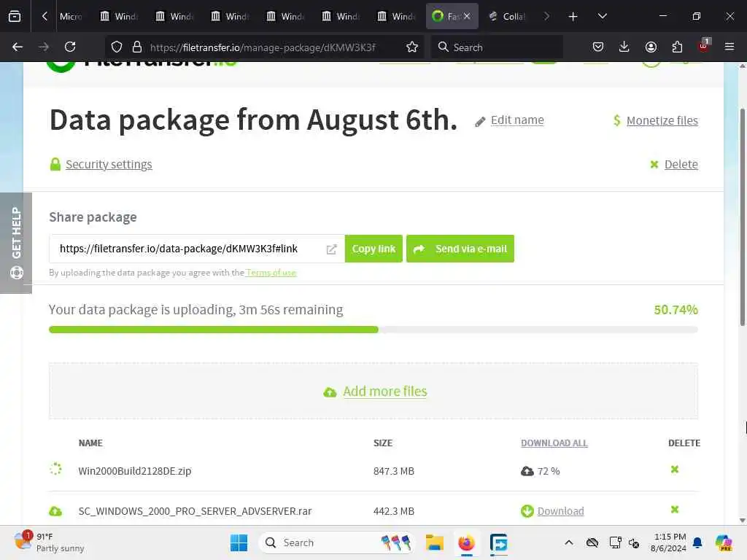Open File Explorer from taskbar
Viewport: 747px width, 560px height.
click(435, 542)
